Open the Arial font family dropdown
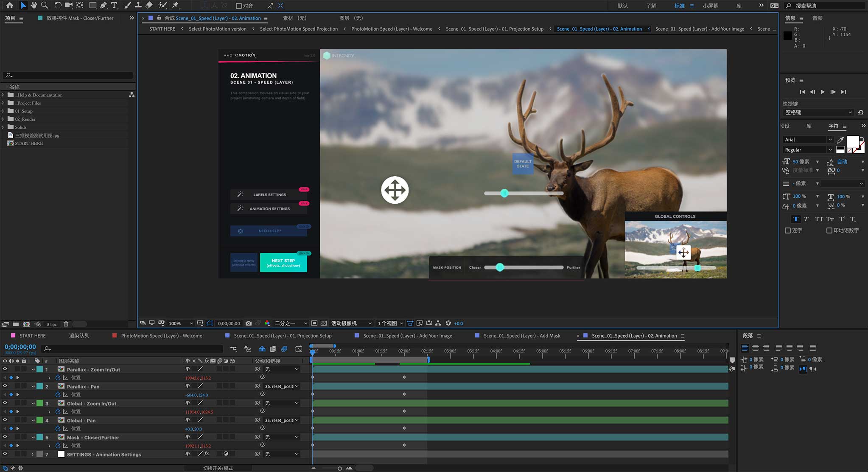 808,140
